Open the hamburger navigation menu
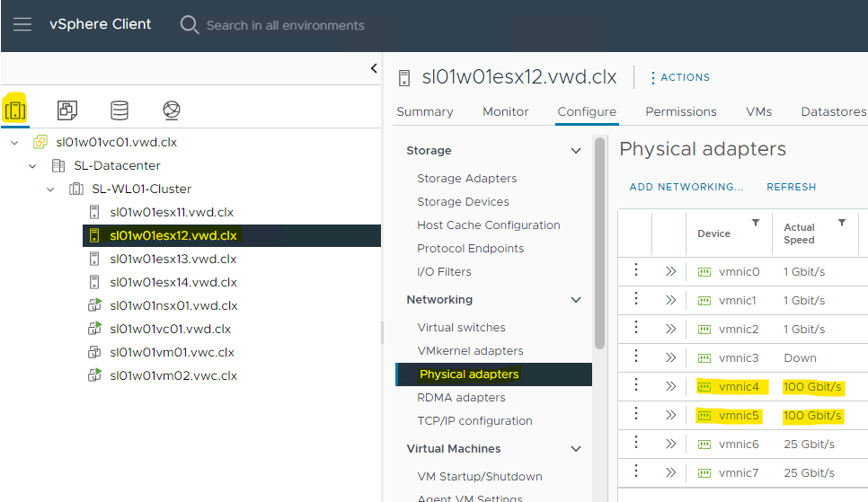 (x=22, y=24)
